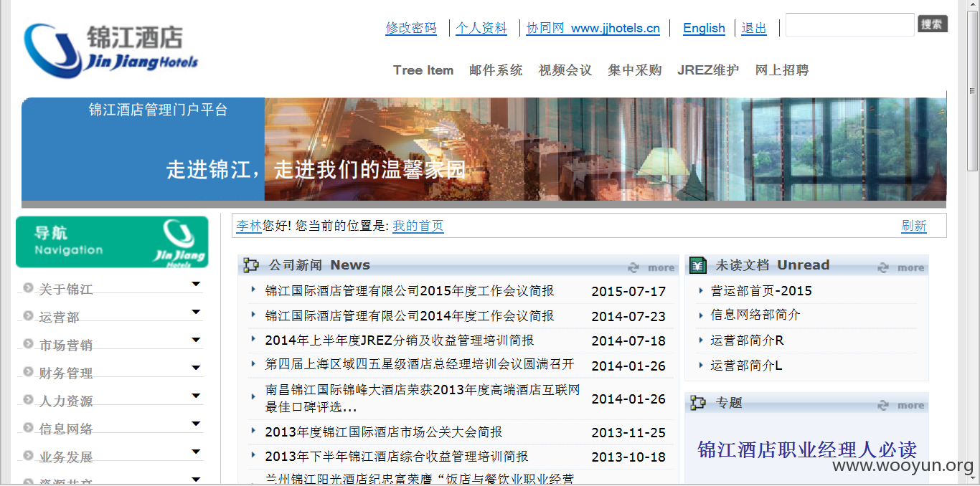Viewport: 980px width, 486px height.
Task: Click the 未读文档 Unread panel icon
Action: [x=697, y=265]
